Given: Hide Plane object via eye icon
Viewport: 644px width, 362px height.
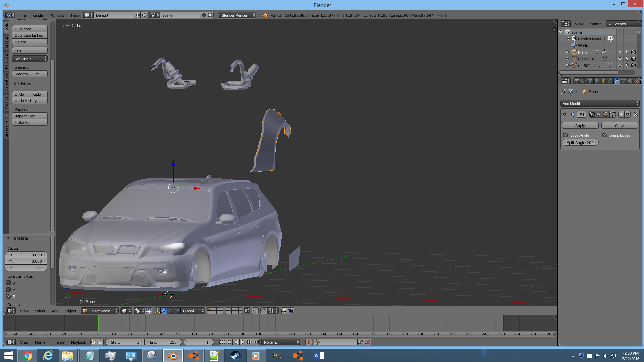Looking at the screenshot, I should (x=620, y=52).
